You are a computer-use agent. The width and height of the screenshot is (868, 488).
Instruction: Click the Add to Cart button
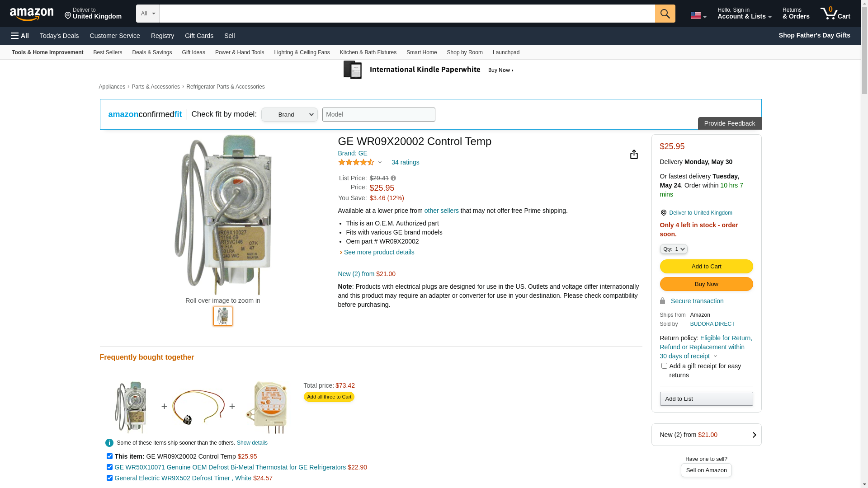click(706, 267)
